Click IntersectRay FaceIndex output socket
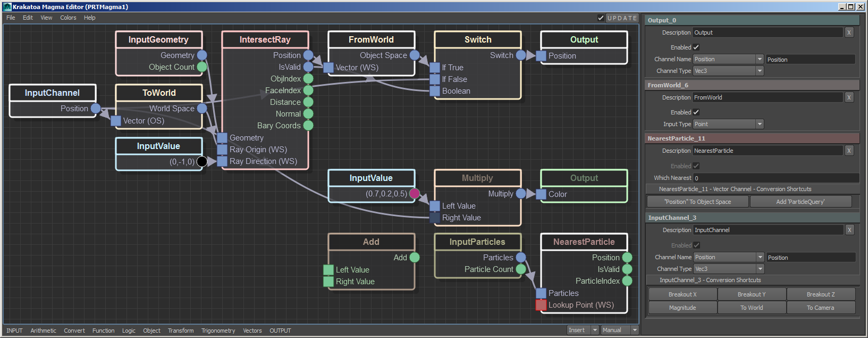The image size is (868, 338). point(308,90)
